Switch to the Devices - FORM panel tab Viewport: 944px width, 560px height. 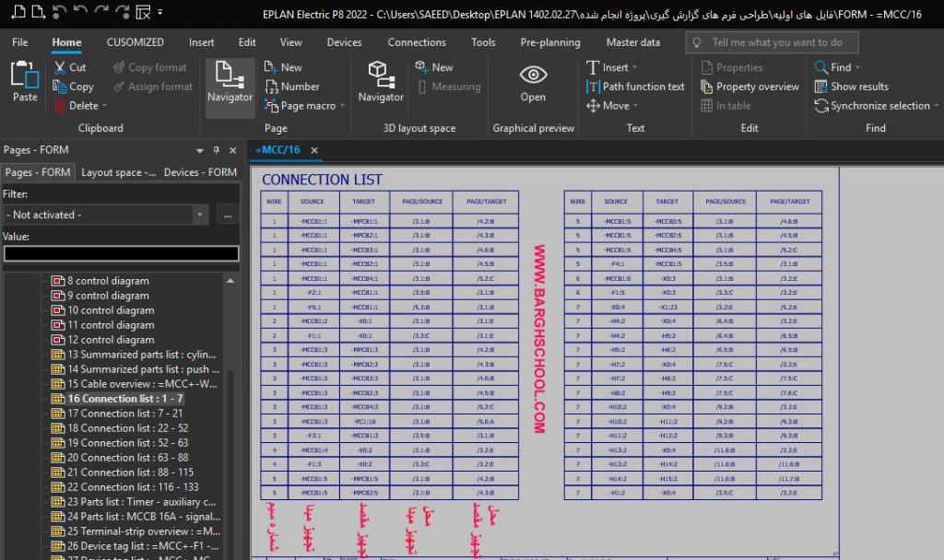pos(200,172)
